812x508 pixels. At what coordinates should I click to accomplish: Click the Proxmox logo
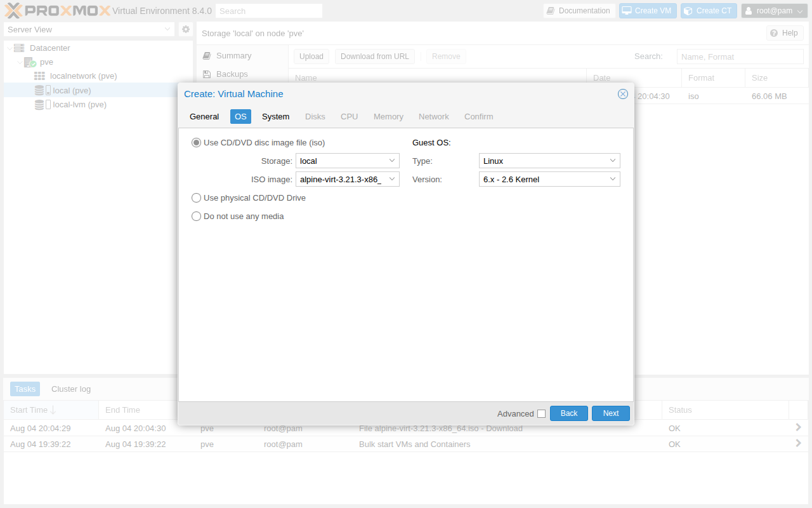point(57,11)
